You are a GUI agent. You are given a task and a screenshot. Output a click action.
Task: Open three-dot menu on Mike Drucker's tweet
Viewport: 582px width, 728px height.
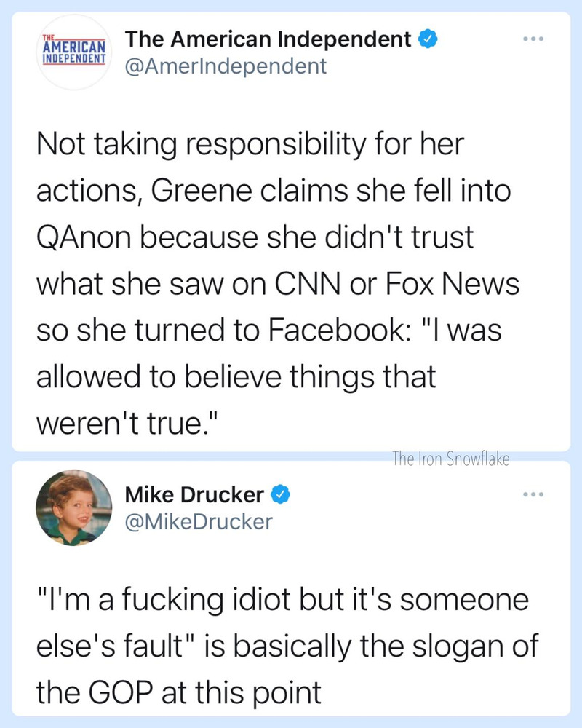point(532,495)
